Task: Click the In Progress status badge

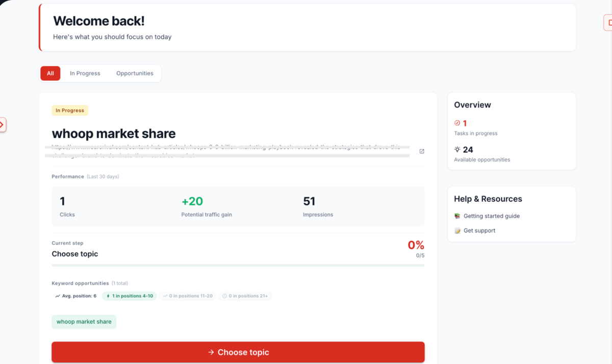Action: pos(70,110)
